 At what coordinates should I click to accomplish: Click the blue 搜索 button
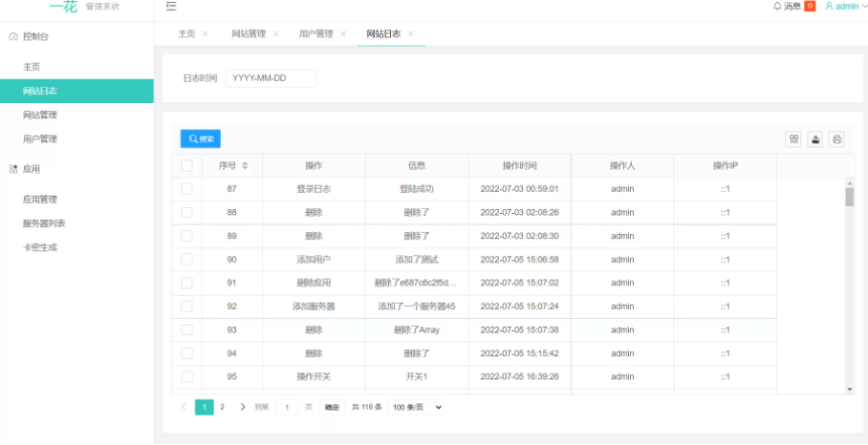click(x=201, y=139)
